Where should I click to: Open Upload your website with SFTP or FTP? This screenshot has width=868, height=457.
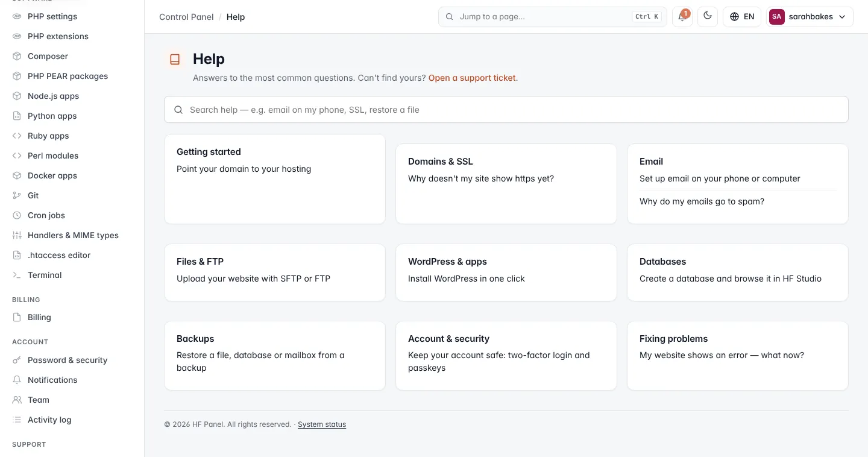253,279
